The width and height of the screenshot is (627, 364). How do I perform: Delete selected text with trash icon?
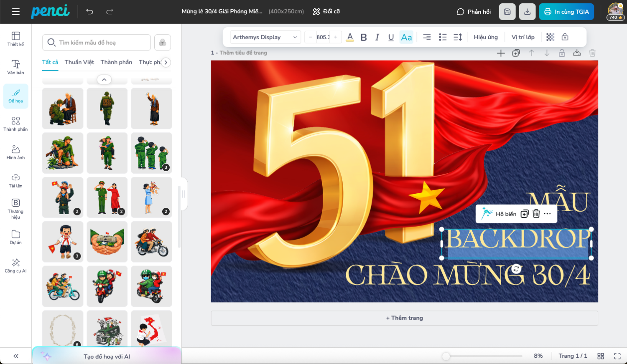536,214
